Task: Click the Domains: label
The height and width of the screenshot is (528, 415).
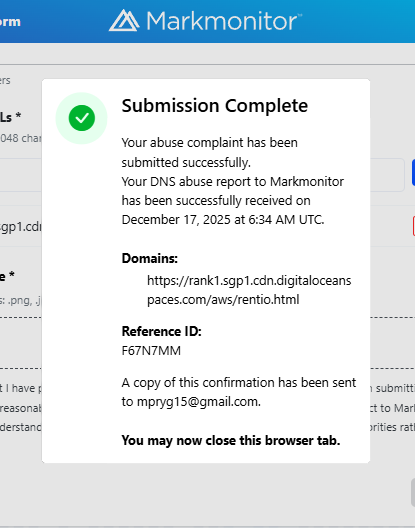Action: pos(150,258)
